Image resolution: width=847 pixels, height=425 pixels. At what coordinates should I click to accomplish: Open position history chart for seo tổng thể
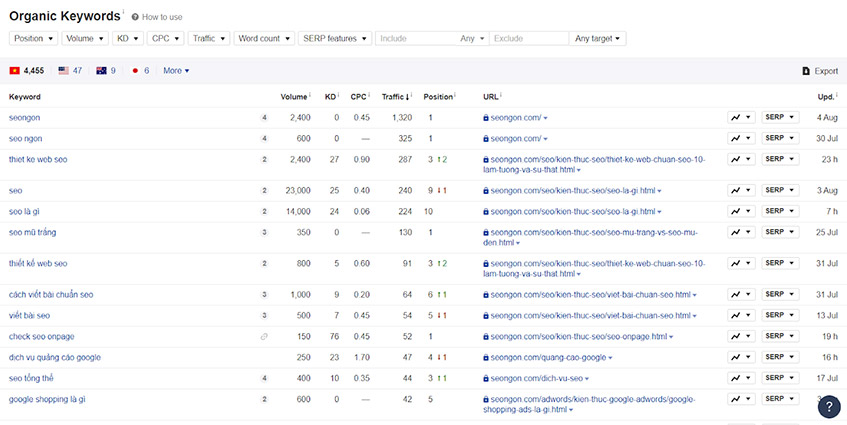point(741,378)
